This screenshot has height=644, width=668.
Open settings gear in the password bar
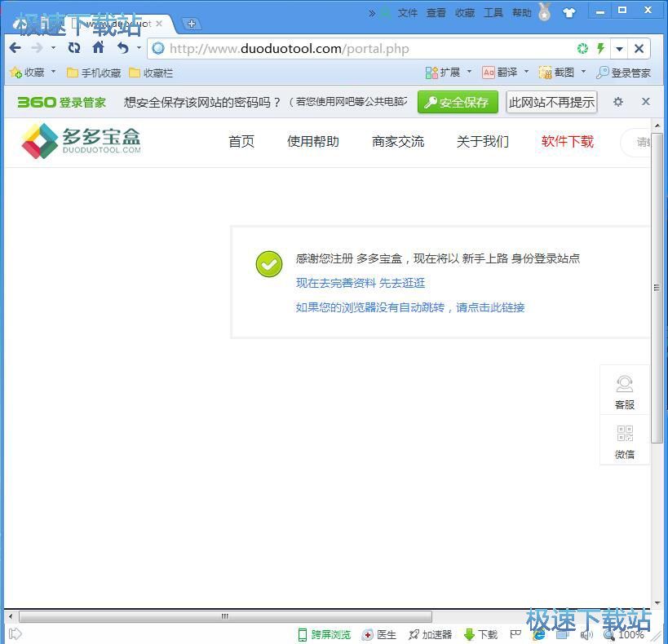point(618,102)
